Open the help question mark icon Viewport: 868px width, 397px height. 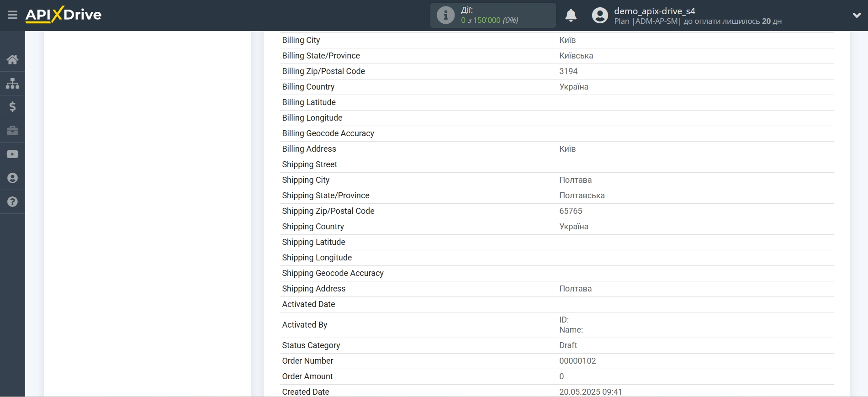(x=12, y=202)
